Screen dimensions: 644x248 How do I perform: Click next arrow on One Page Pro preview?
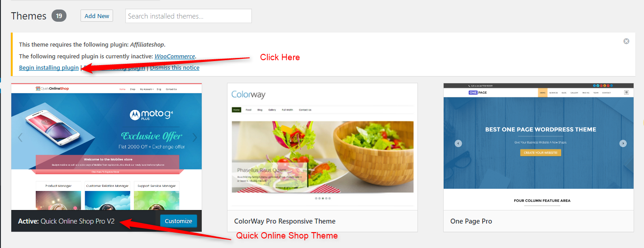point(623,143)
